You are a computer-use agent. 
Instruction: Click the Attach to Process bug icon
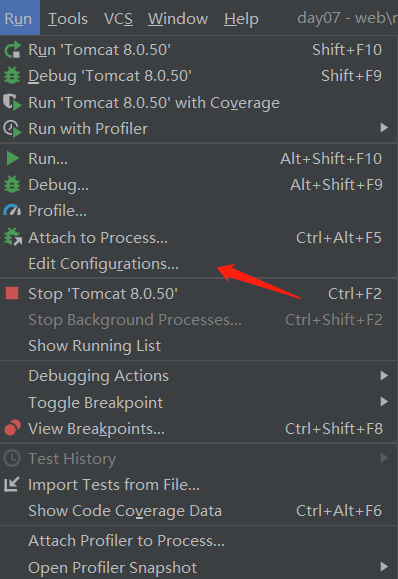tap(13, 237)
